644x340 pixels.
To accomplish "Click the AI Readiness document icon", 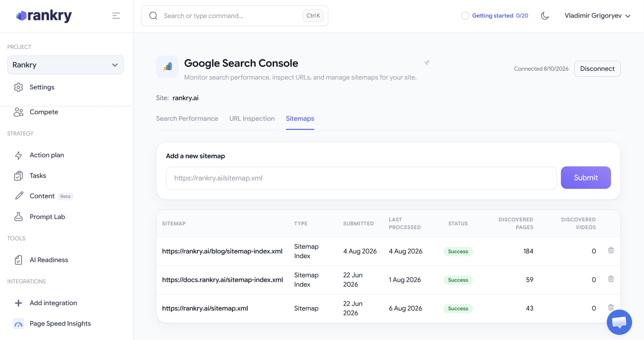I will (19, 260).
